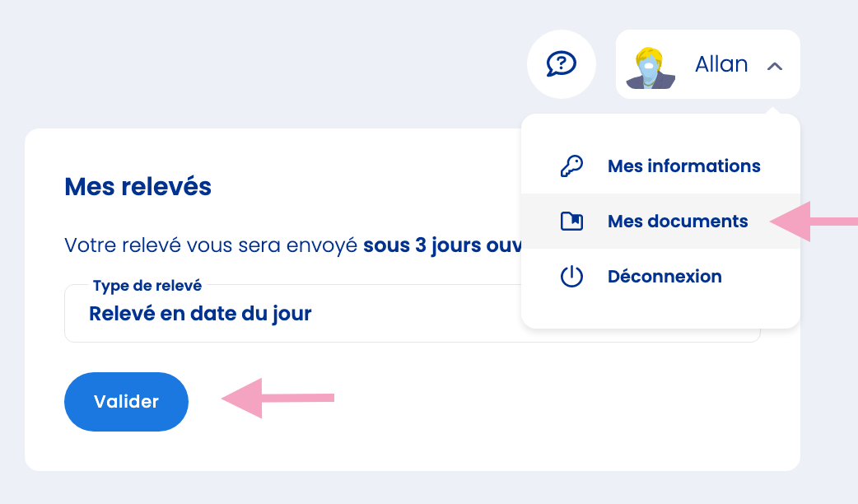This screenshot has width=858, height=504.
Task: Click the text Votre relevé vous sera envoyé
Action: point(211,245)
